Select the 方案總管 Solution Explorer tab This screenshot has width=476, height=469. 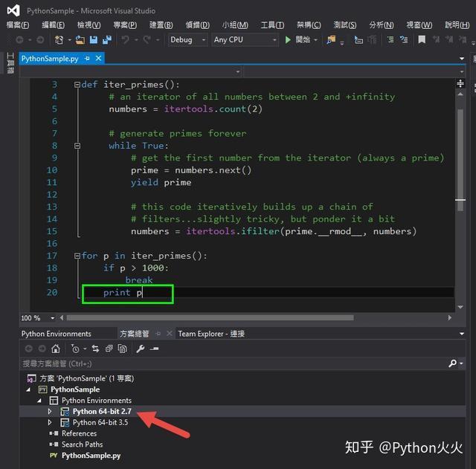[134, 334]
